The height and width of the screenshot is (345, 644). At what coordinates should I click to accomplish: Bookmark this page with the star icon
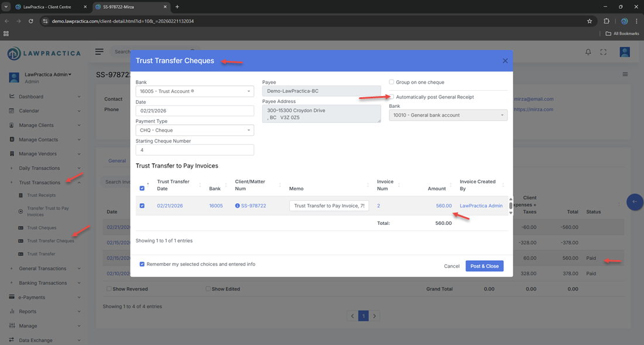[x=590, y=21]
